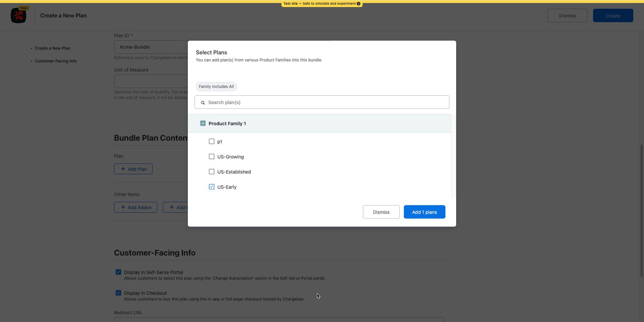Click the blue Create button
This screenshot has height=322, width=644.
pos(613,16)
